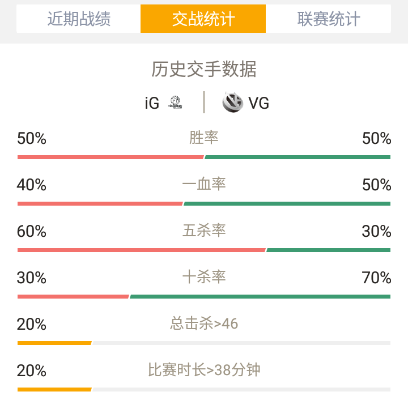Click the 一血率 label
This screenshot has height=408, width=408.
(x=204, y=184)
